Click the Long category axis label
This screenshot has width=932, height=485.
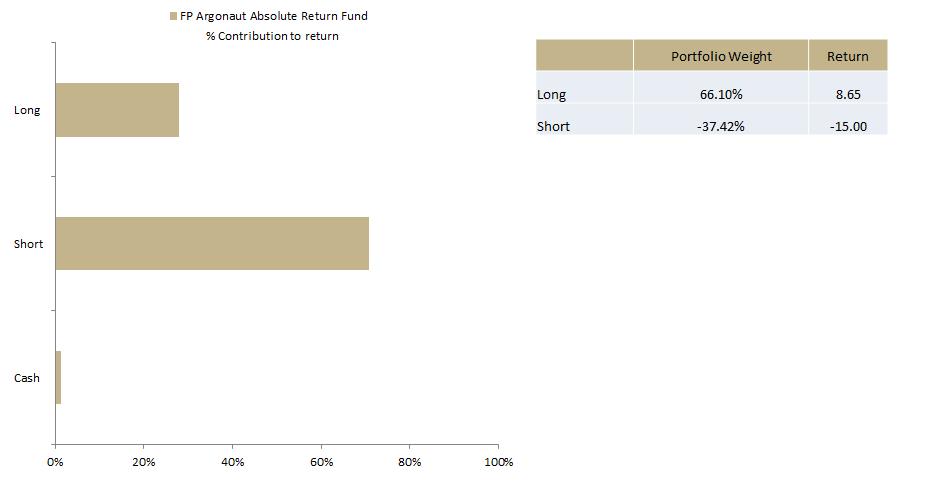27,110
